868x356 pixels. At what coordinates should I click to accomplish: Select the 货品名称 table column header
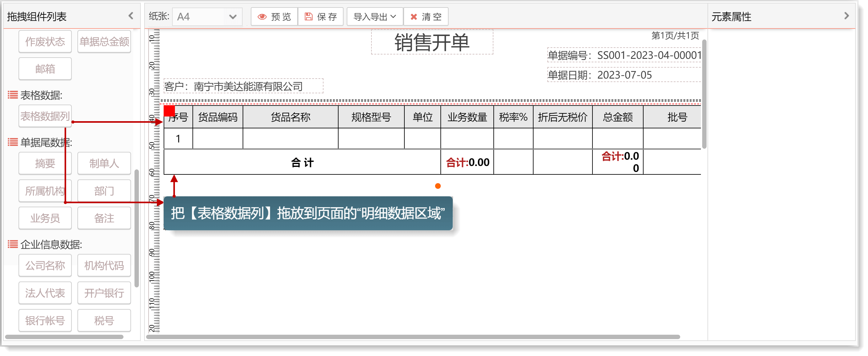tap(290, 117)
